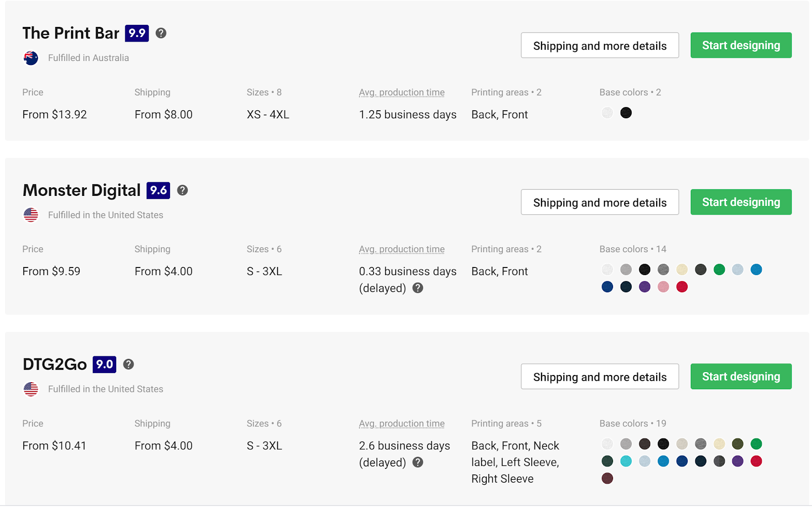Select the dark brown swatch under DTG2Go
The image size is (812, 507).
coord(645,444)
